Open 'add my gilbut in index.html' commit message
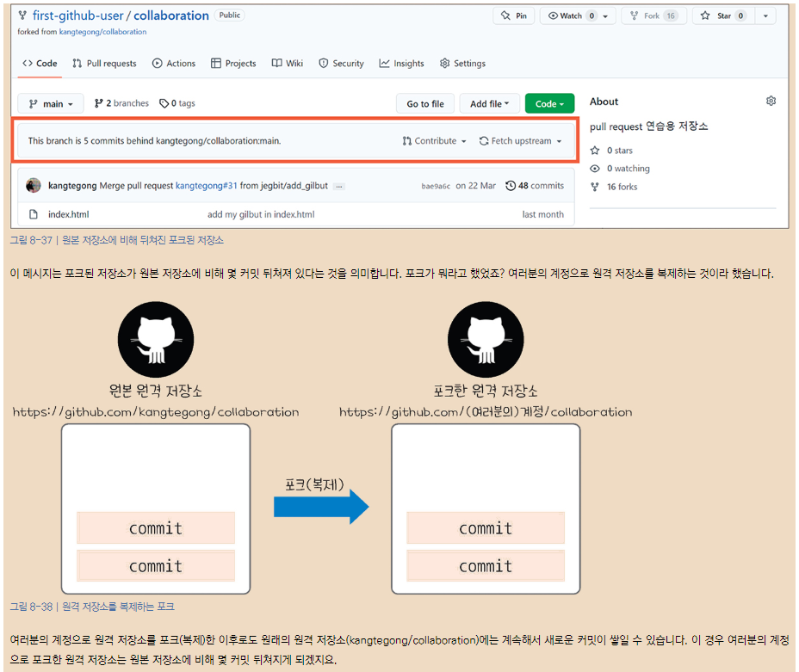The image size is (799, 672). pos(261,214)
